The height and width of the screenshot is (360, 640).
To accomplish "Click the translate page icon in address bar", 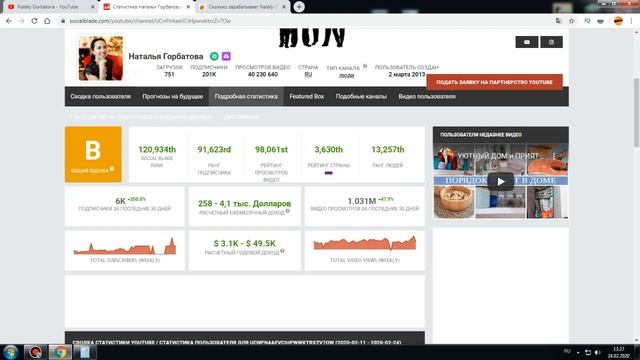I will coord(558,21).
